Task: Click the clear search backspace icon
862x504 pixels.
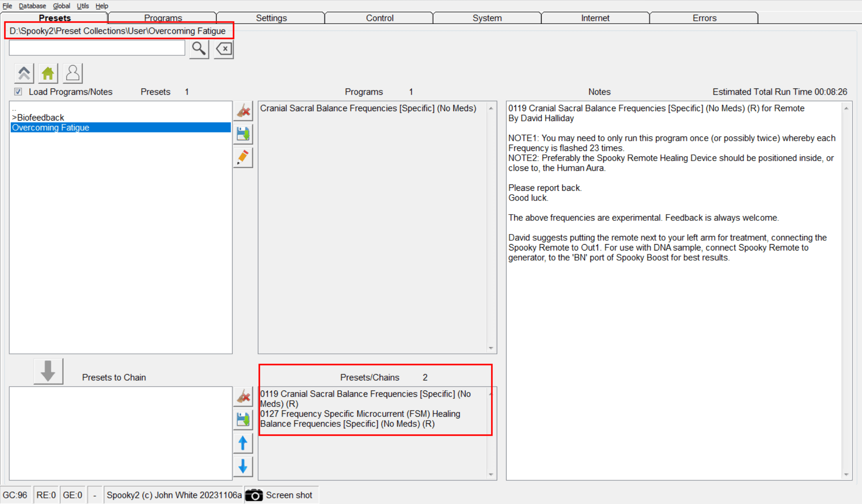Action: (224, 49)
